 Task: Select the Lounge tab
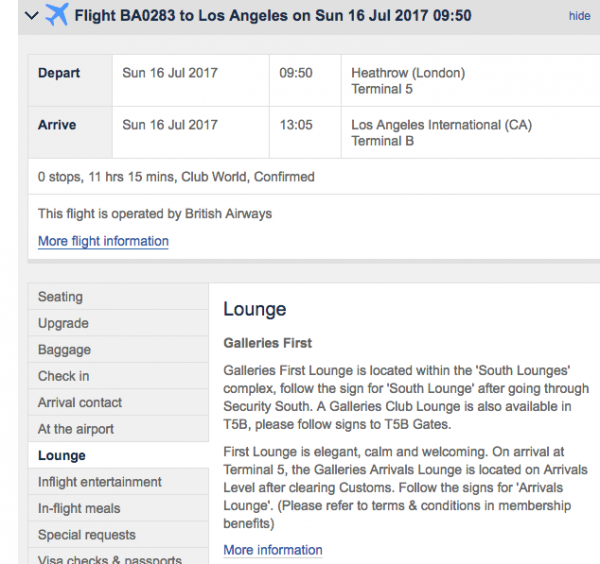point(118,455)
